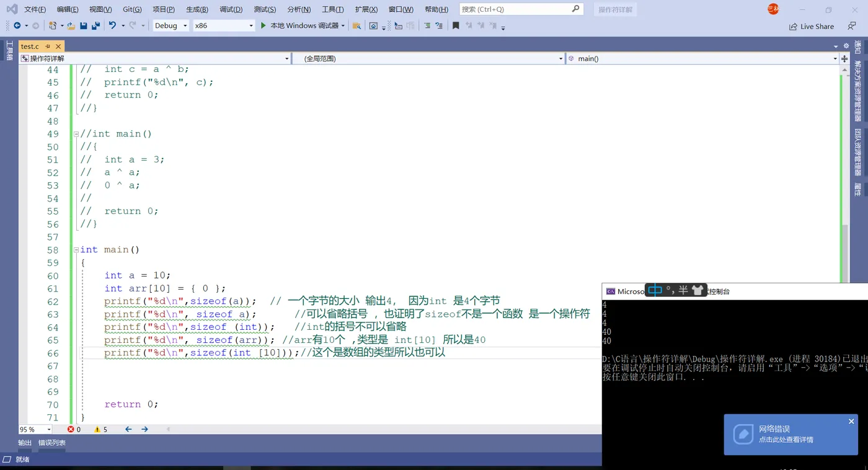The height and width of the screenshot is (470, 868).
Task: Toggle the pin on test.c tab
Action: click(48, 47)
